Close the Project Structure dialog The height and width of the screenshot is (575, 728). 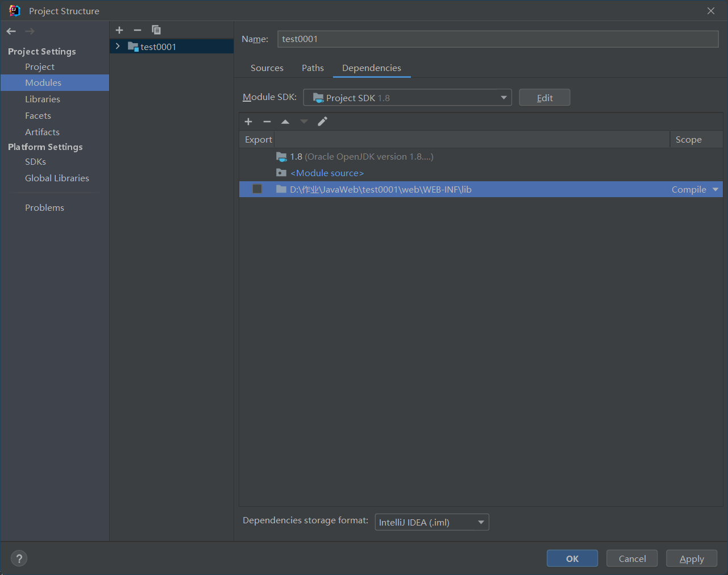tap(711, 11)
